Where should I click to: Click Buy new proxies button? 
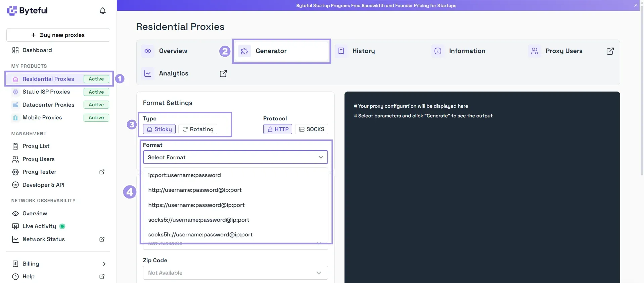[58, 35]
